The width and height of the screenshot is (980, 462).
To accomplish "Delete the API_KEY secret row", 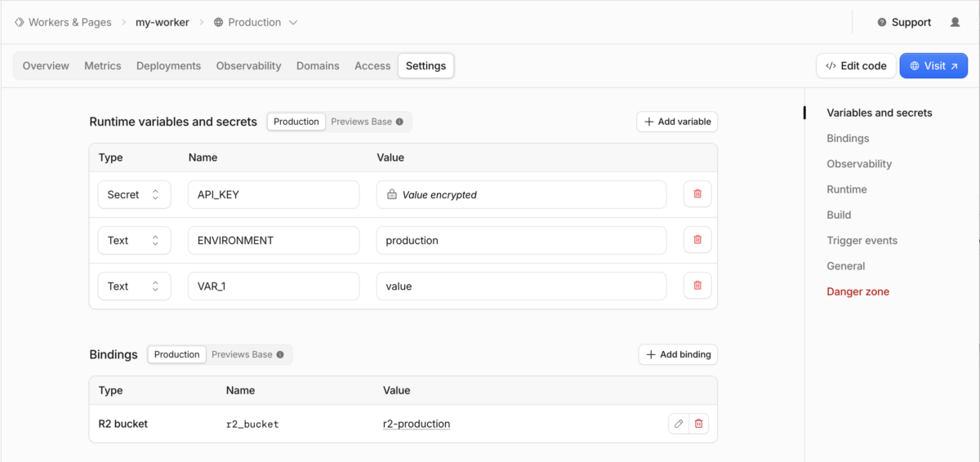I will pos(697,194).
